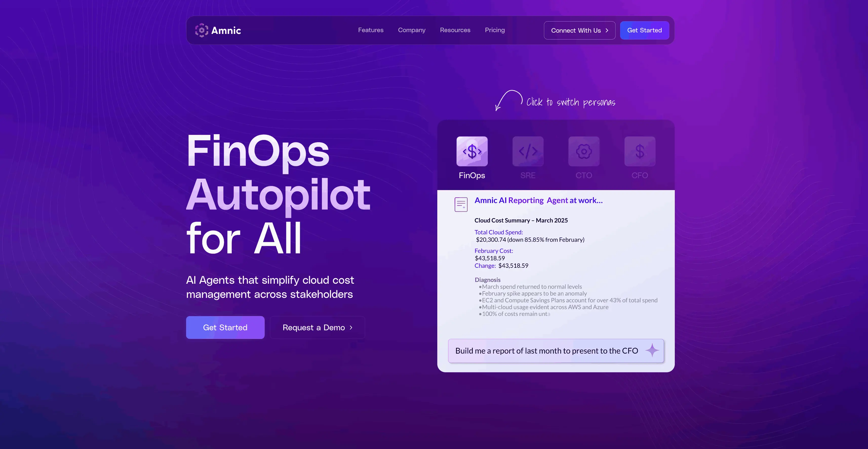Select the FinOps persona icon
The image size is (868, 449).
(x=472, y=151)
